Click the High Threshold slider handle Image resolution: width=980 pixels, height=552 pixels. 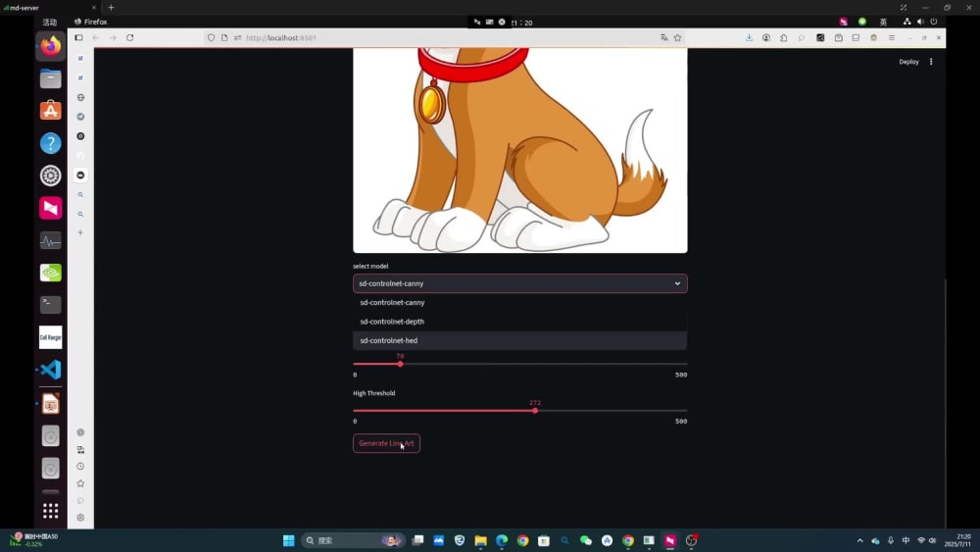[x=535, y=411]
